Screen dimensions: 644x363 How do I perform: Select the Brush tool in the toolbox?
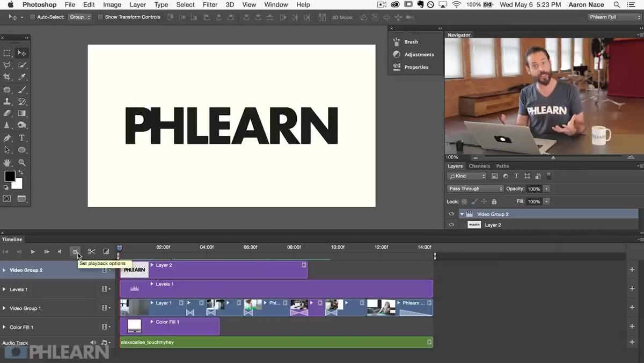[x=22, y=90]
